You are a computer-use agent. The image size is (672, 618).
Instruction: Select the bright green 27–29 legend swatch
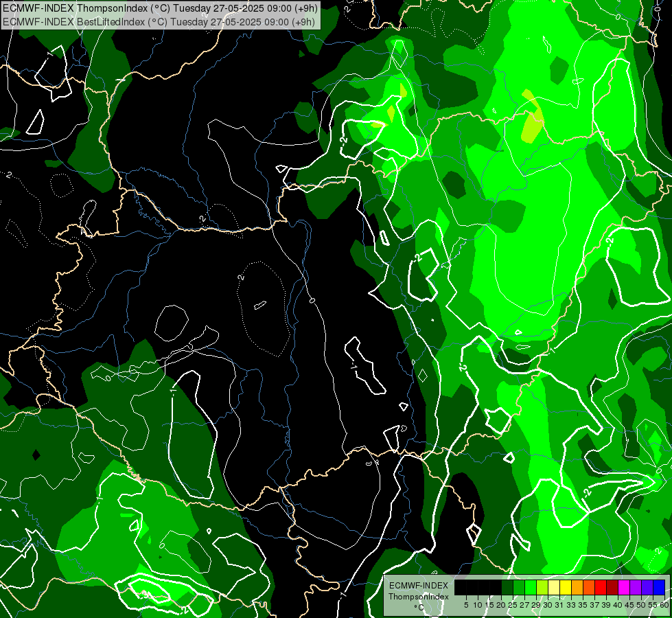[x=531, y=587]
